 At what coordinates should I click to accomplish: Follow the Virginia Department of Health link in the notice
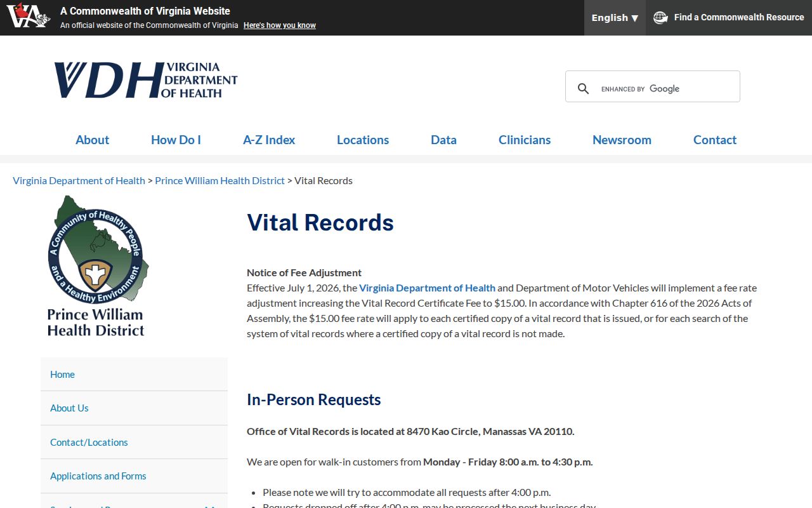(427, 288)
